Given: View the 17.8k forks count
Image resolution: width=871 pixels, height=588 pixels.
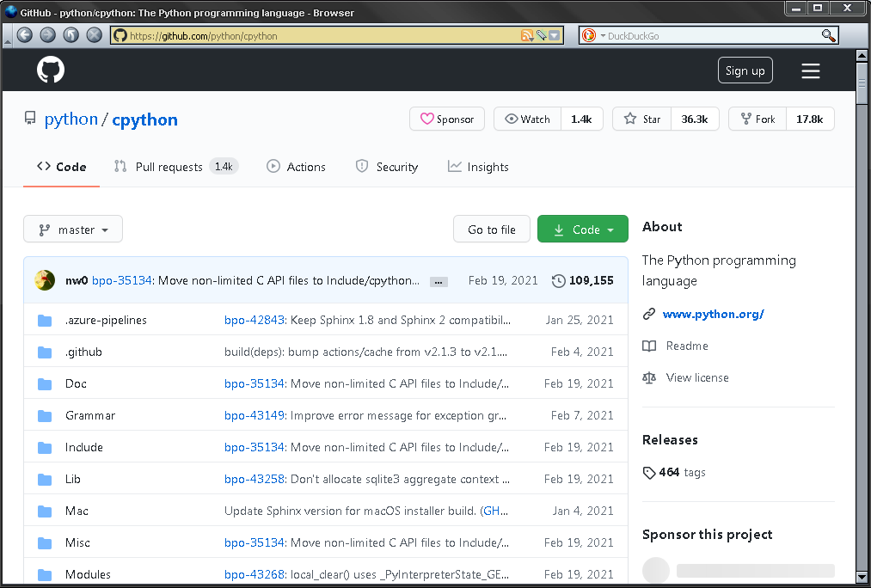Looking at the screenshot, I should click(x=810, y=119).
